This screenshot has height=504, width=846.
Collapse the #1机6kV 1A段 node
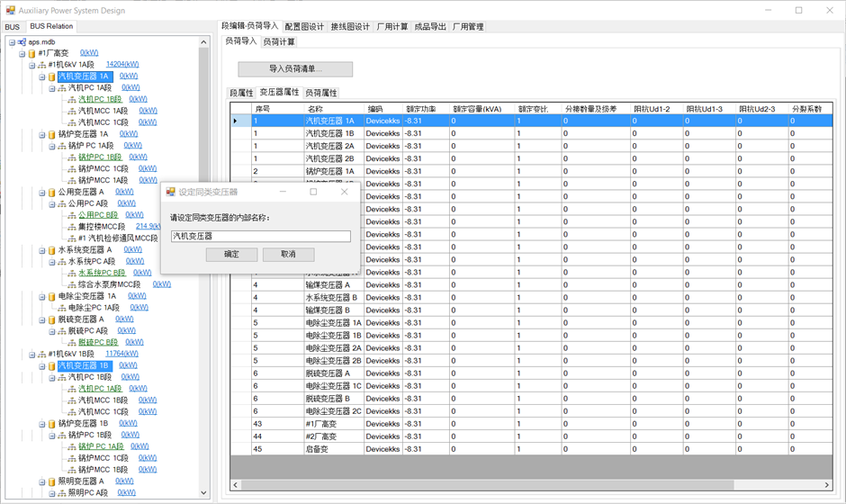[31, 66]
